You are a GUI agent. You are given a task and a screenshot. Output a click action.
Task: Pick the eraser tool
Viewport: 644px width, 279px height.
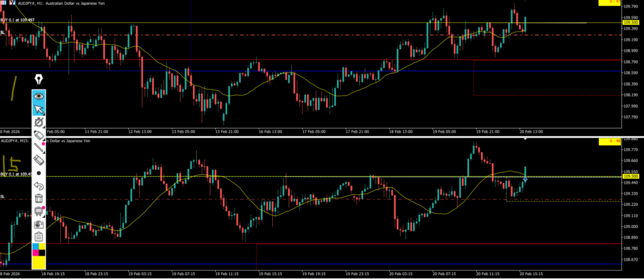pos(39,161)
